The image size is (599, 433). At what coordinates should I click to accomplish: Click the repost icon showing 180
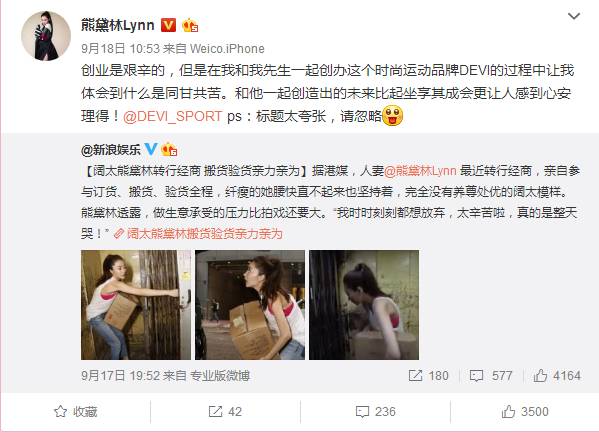click(x=428, y=376)
